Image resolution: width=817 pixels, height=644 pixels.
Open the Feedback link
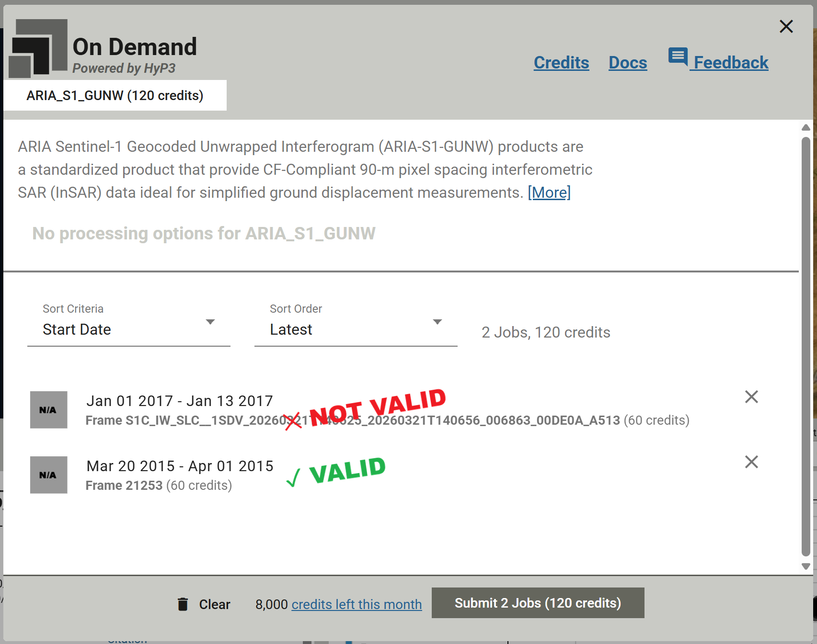click(731, 63)
